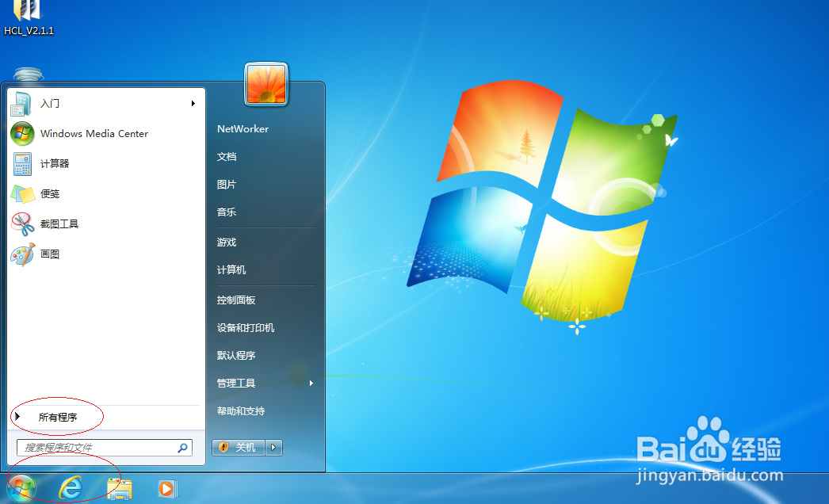Viewport: 829px width, 504px height.
Task: Click the Start orb button
Action: click(x=21, y=488)
